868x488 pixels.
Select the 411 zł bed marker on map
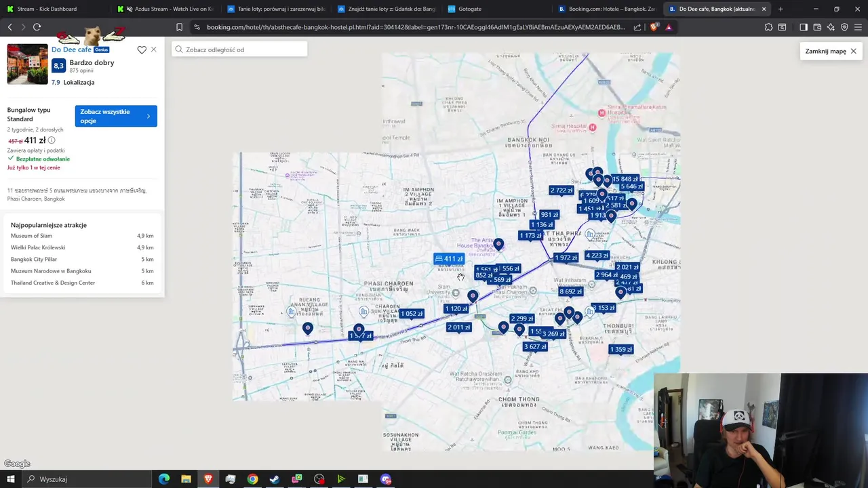click(449, 259)
